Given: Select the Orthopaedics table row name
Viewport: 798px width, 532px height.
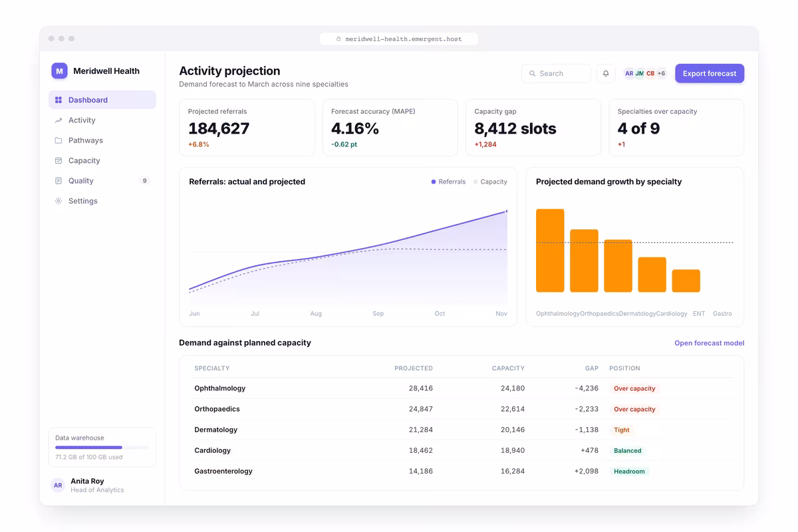Looking at the screenshot, I should point(217,409).
